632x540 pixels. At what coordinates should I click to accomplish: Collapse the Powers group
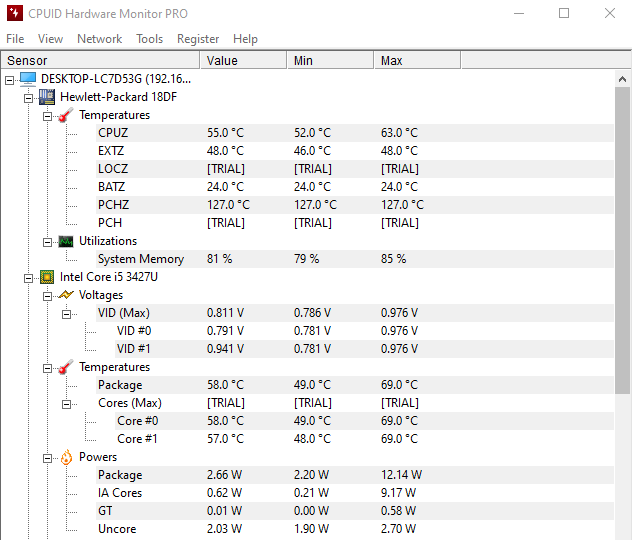pyautogui.click(x=47, y=458)
